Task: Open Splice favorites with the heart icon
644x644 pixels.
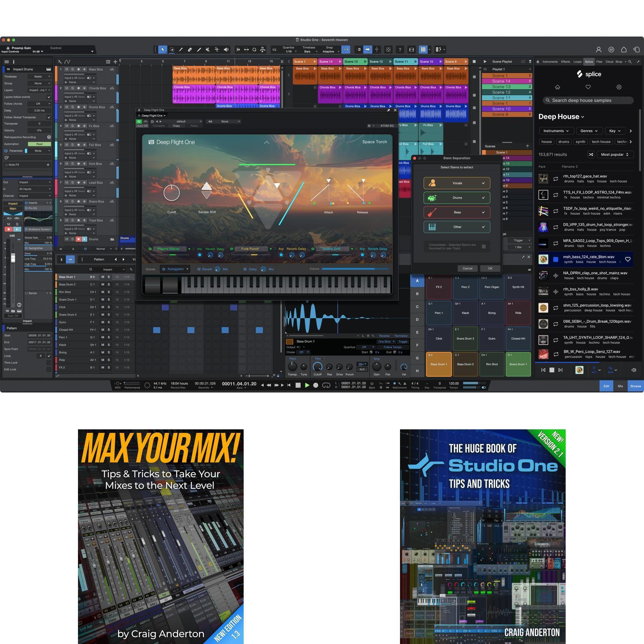Action: [588, 87]
